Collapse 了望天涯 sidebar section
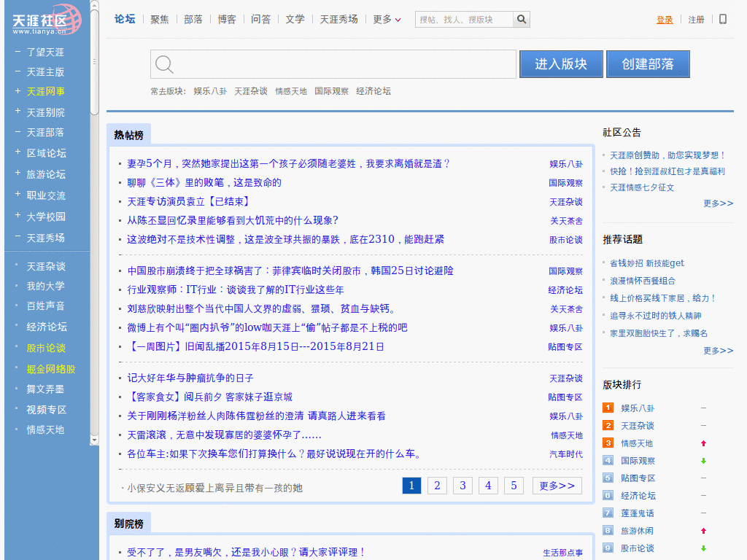 point(18,51)
